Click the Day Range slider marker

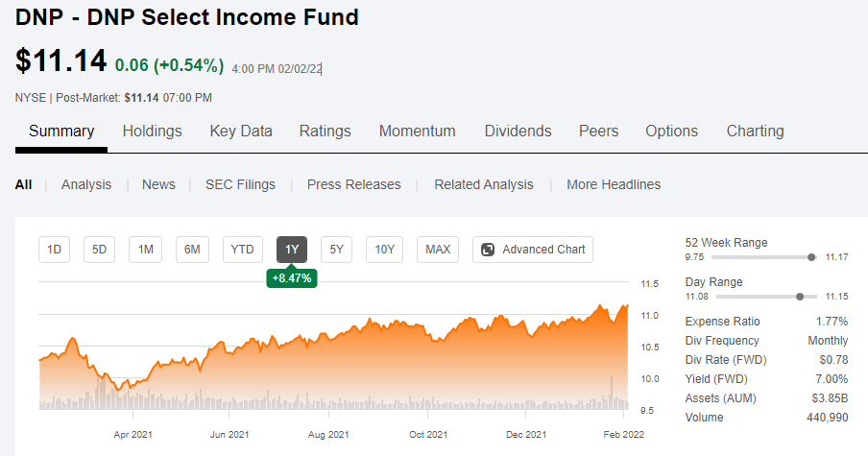800,297
